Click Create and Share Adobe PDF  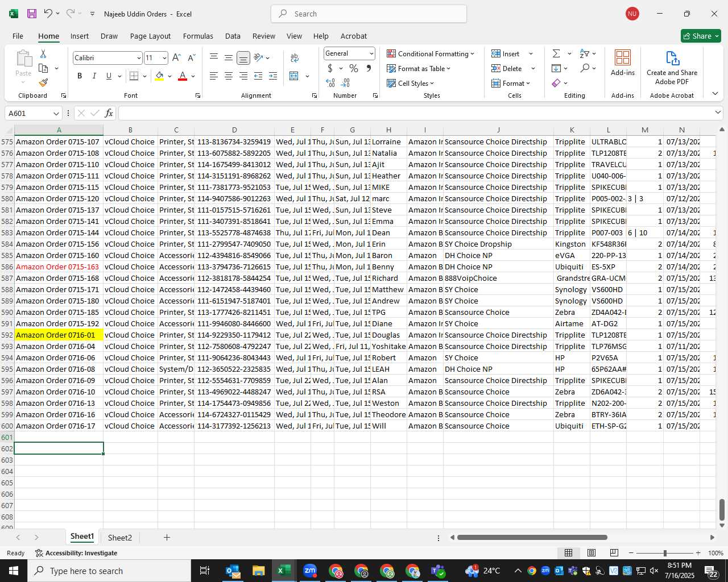[x=672, y=68]
